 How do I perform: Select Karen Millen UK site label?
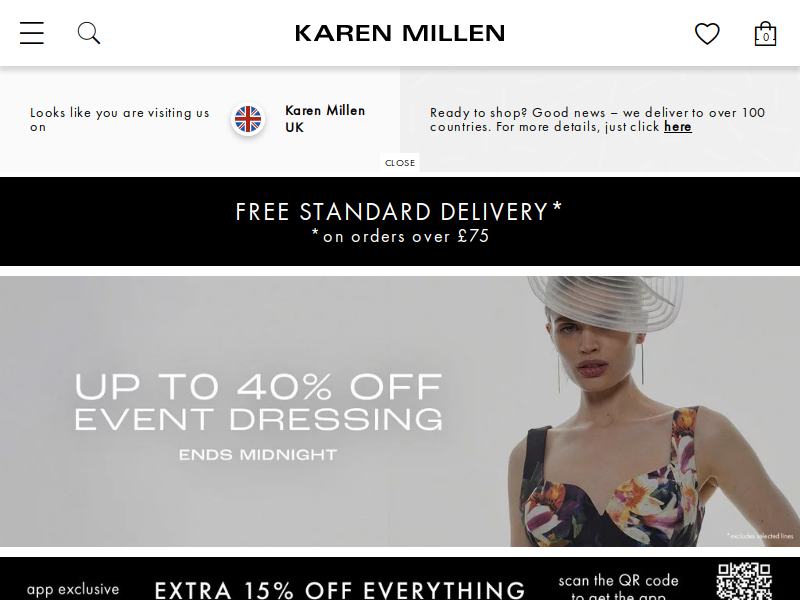tap(325, 119)
